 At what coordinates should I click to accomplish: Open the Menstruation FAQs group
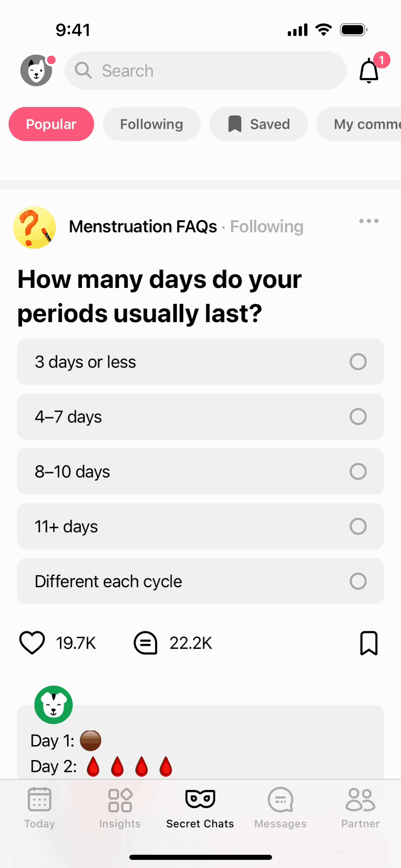click(x=143, y=227)
